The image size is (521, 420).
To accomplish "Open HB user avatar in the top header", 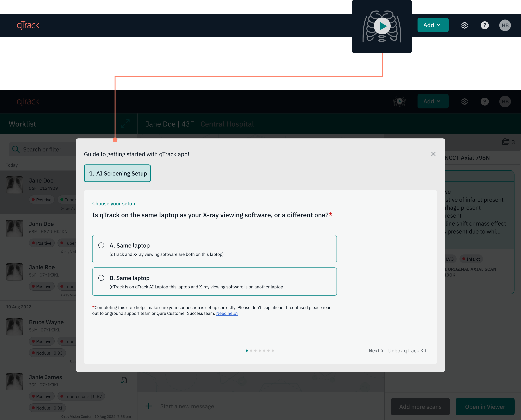I will (505, 25).
